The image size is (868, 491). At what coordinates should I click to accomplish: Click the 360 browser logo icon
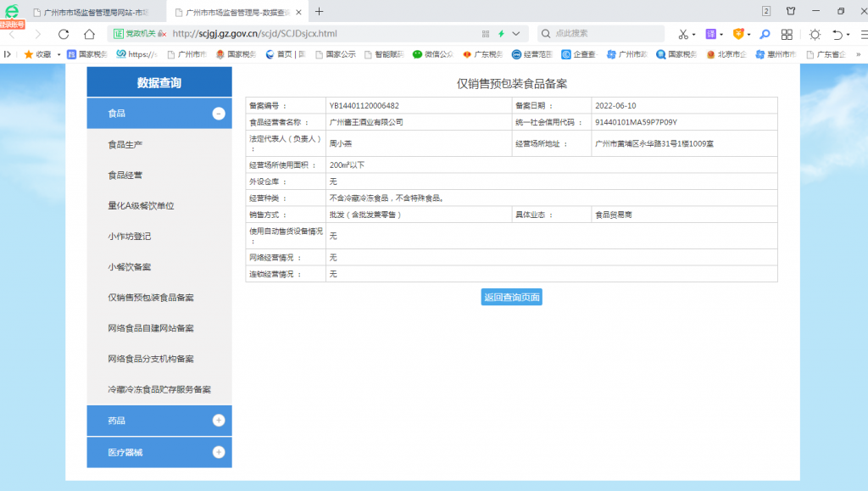click(12, 10)
